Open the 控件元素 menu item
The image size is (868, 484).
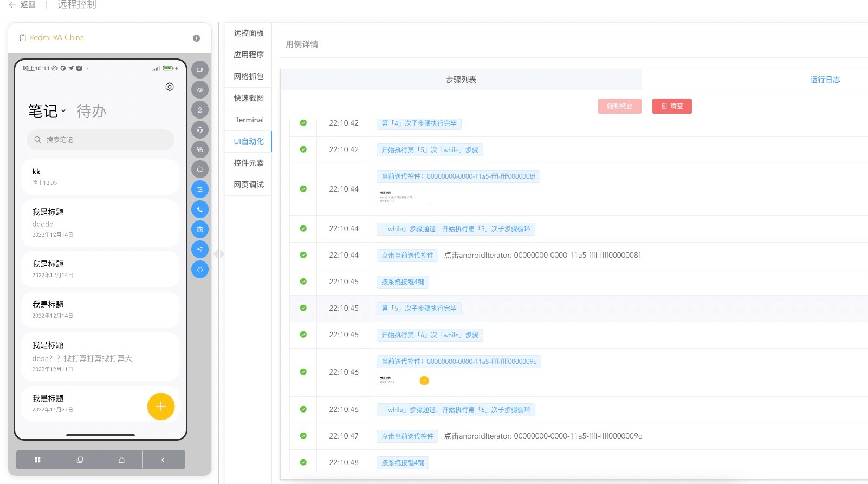[x=249, y=163]
